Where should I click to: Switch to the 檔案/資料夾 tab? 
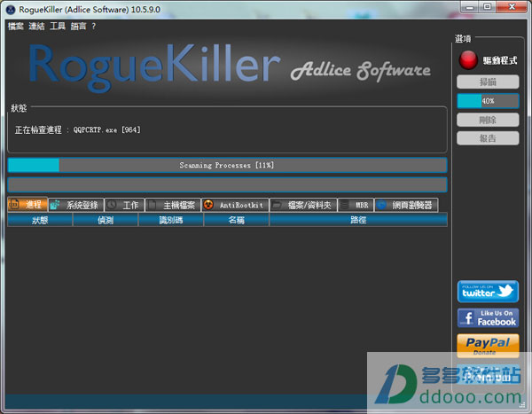tap(303, 205)
